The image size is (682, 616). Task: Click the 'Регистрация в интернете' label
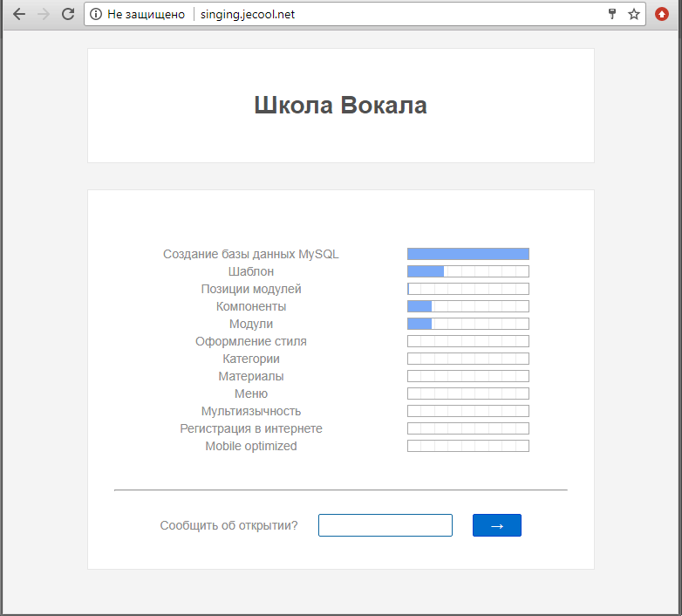click(251, 428)
